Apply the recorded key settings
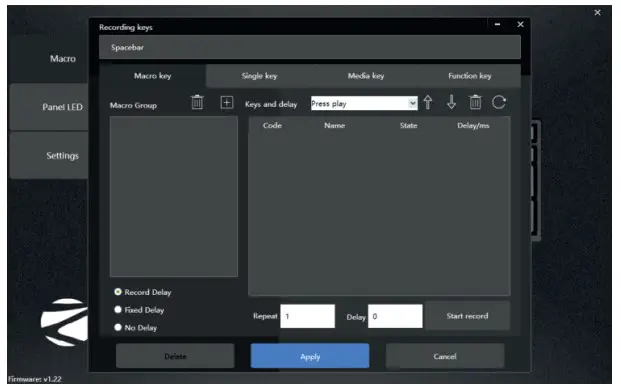 click(310, 356)
